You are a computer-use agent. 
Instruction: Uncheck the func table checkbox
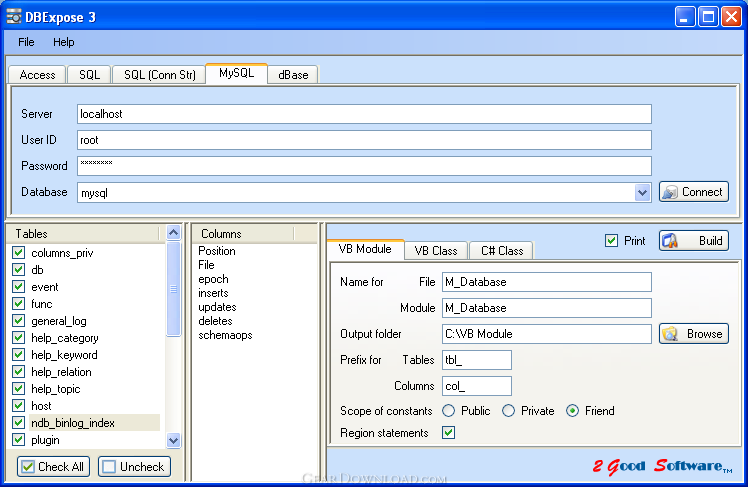(x=19, y=304)
